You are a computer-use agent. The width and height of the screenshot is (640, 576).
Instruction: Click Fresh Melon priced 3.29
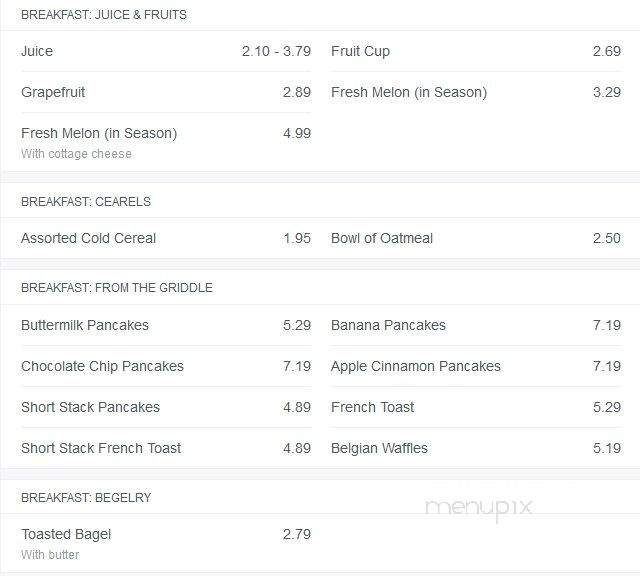[476, 92]
